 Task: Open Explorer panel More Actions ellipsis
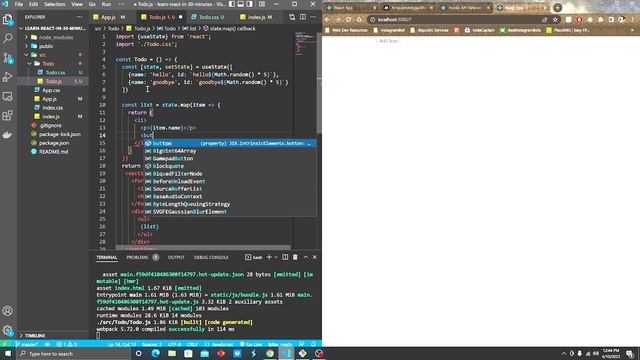pyautogui.click(x=79, y=17)
